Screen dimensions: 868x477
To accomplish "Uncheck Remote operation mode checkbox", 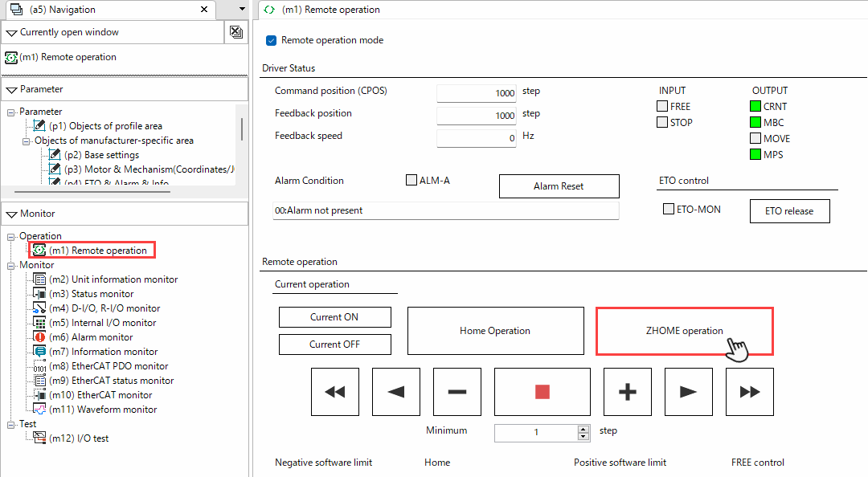I will point(272,40).
